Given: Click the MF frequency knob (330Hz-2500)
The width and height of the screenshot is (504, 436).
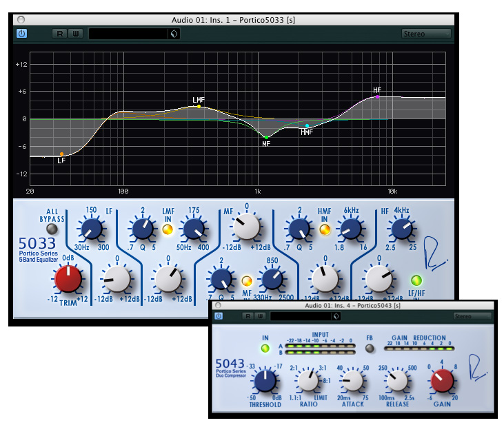Looking at the screenshot, I should [x=272, y=279].
